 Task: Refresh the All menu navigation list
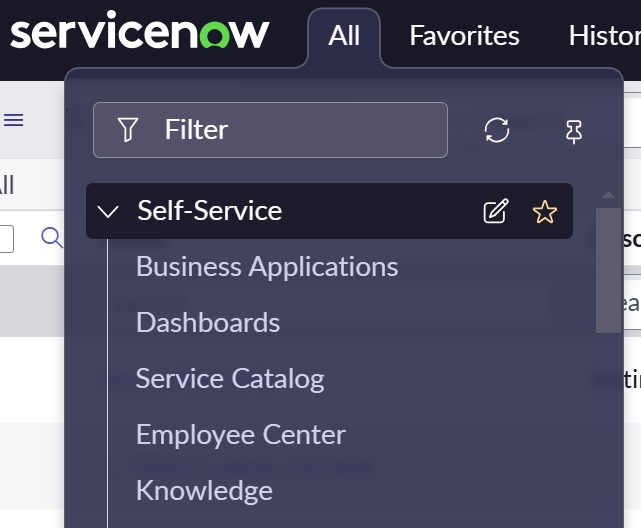[497, 130]
